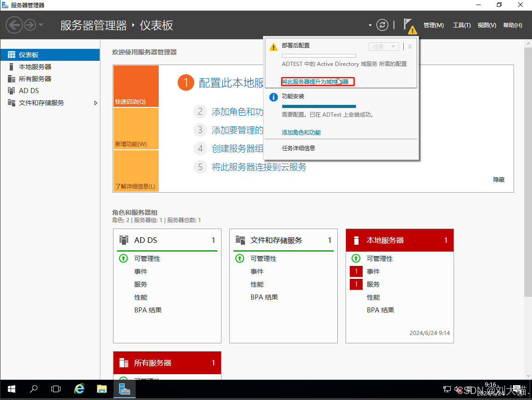Screen dimensions: 532x400
Task: Click step 1 配置此本地服务器
Action: click(x=231, y=82)
